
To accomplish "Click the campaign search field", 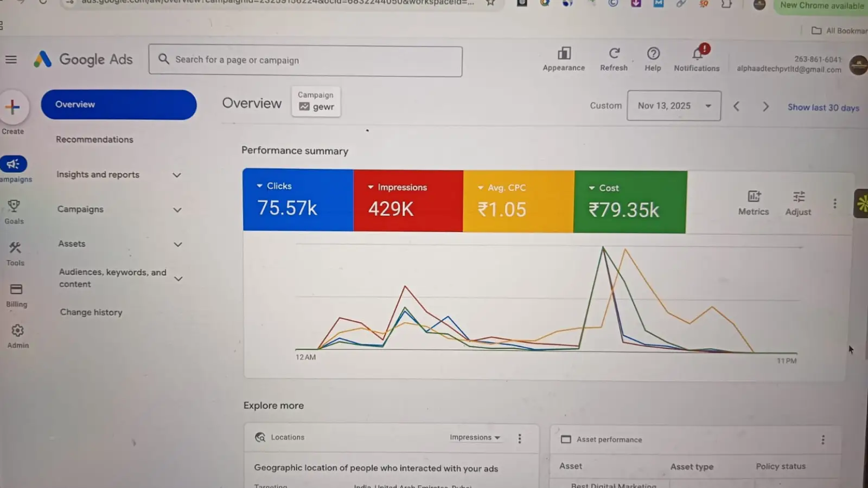I will [305, 60].
